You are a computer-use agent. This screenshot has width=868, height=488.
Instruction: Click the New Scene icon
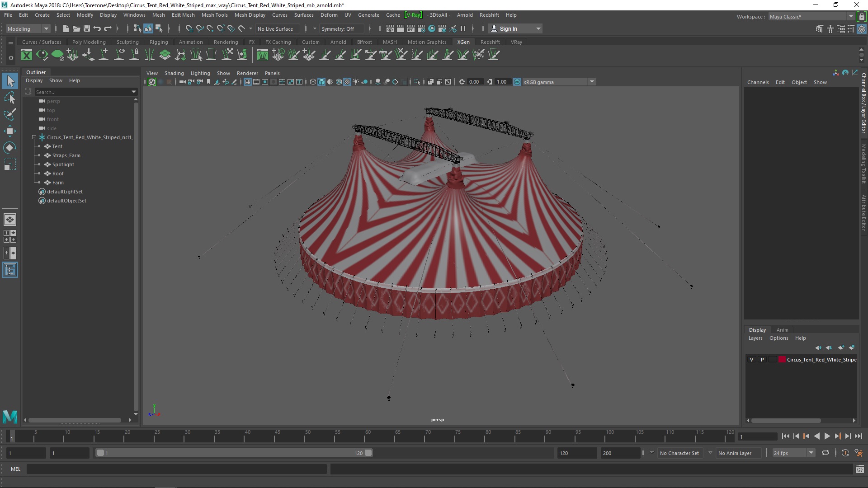pos(66,28)
